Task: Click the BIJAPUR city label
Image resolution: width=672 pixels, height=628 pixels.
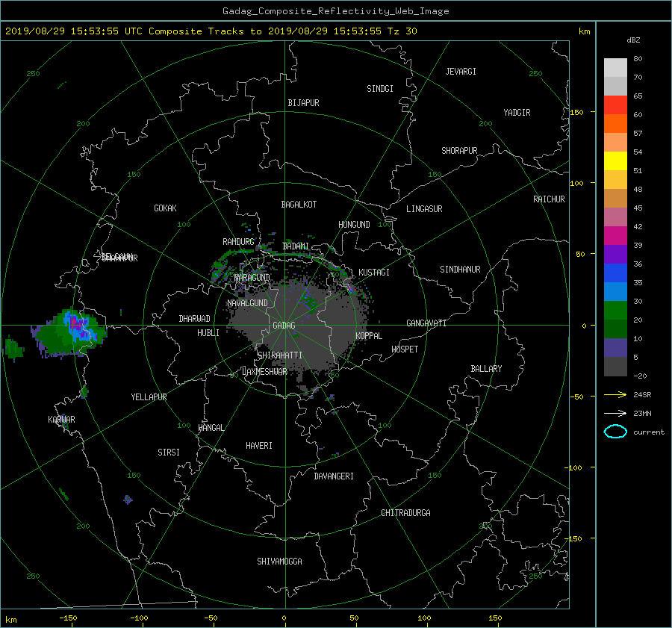Action: (x=303, y=103)
